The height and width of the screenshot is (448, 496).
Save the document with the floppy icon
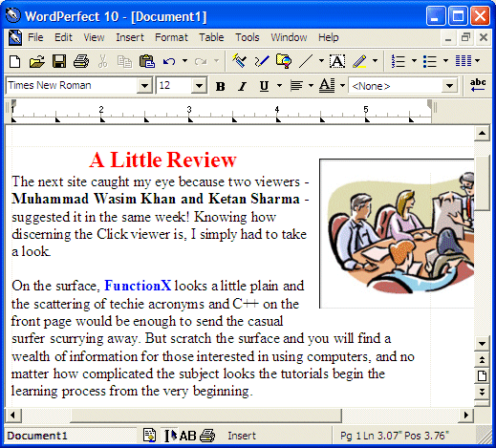click(59, 61)
